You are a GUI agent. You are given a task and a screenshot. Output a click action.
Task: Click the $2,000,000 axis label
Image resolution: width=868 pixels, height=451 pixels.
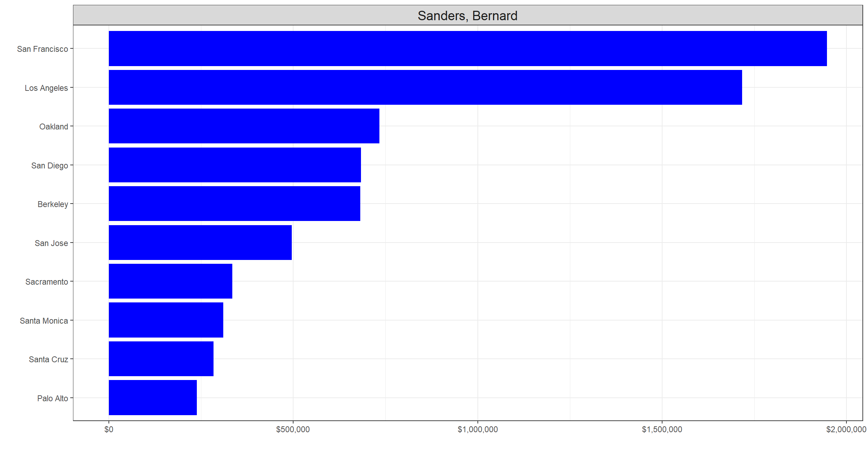coord(846,430)
